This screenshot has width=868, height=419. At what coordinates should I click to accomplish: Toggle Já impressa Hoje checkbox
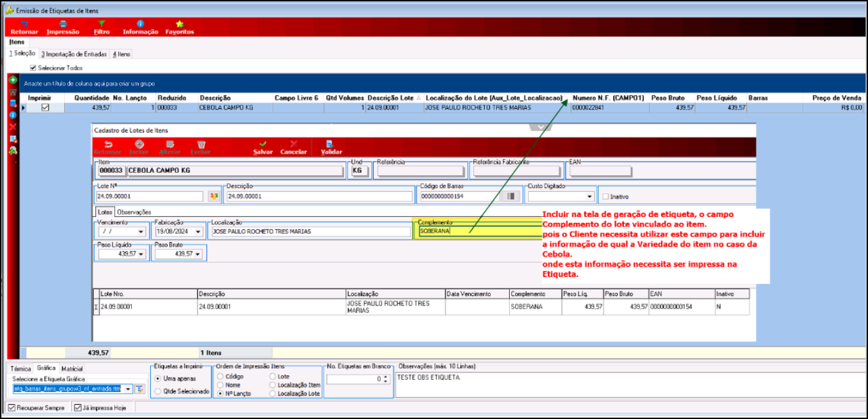(x=77, y=408)
